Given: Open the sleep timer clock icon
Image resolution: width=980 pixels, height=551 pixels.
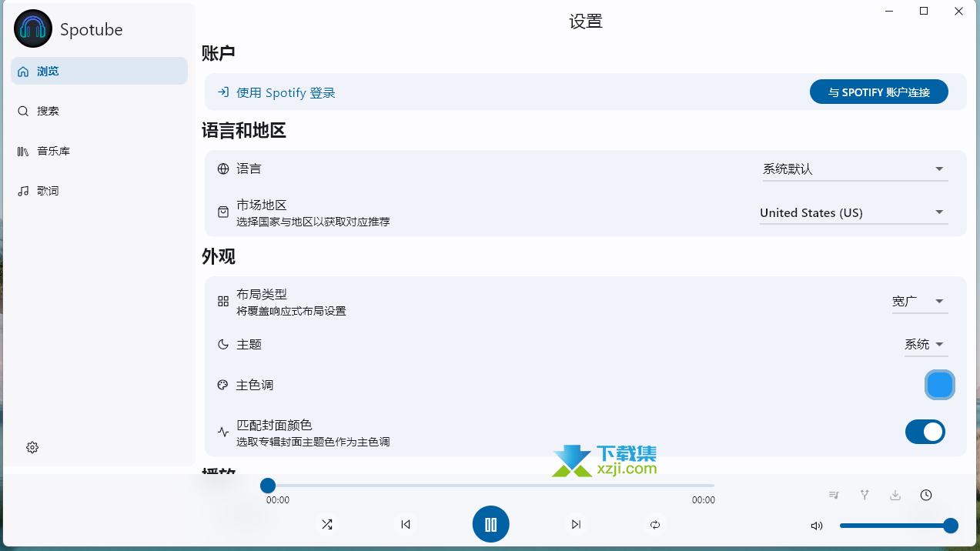Looking at the screenshot, I should [x=926, y=495].
